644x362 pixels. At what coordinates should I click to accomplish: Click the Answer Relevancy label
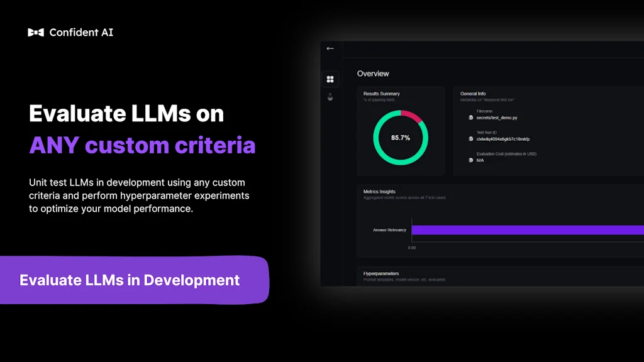pos(389,230)
